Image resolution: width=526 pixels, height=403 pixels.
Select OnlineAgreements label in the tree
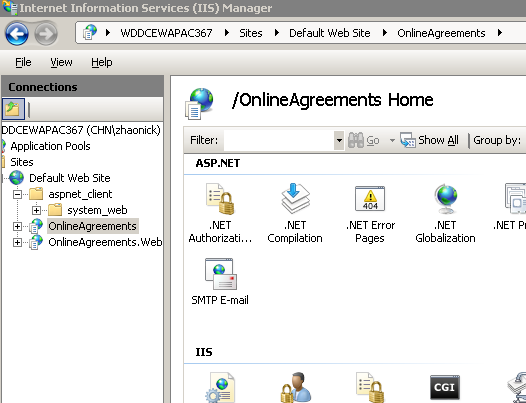93,226
